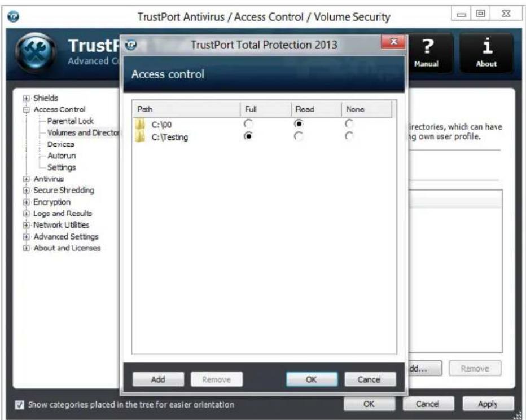Click OK in Access control dialog

[312, 379]
